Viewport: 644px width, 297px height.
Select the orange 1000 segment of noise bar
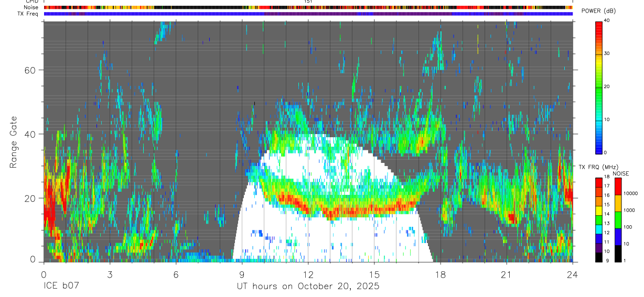point(618,203)
